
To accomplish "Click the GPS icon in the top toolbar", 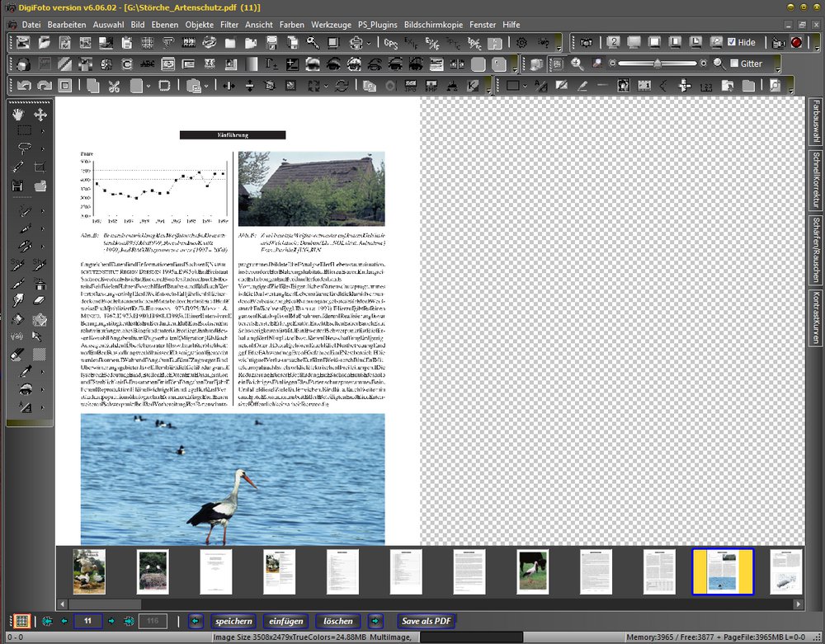I will click(x=389, y=43).
